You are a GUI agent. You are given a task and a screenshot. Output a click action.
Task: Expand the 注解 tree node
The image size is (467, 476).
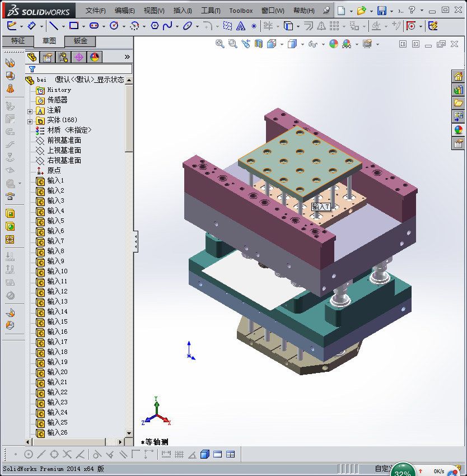[30, 111]
